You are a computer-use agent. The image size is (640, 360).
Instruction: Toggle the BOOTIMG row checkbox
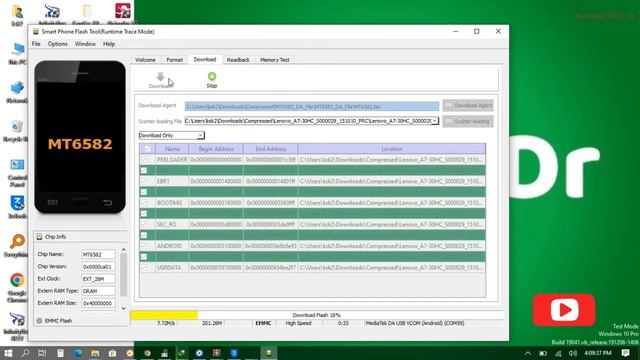point(144,202)
